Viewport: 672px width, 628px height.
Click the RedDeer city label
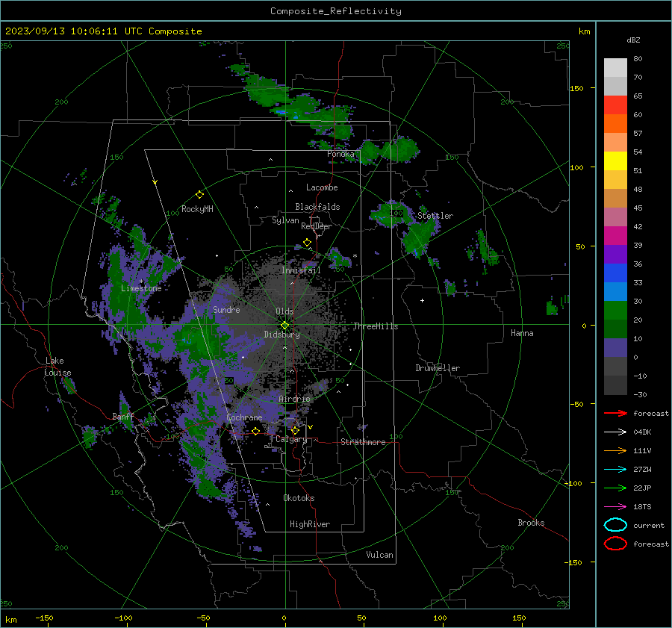click(317, 226)
